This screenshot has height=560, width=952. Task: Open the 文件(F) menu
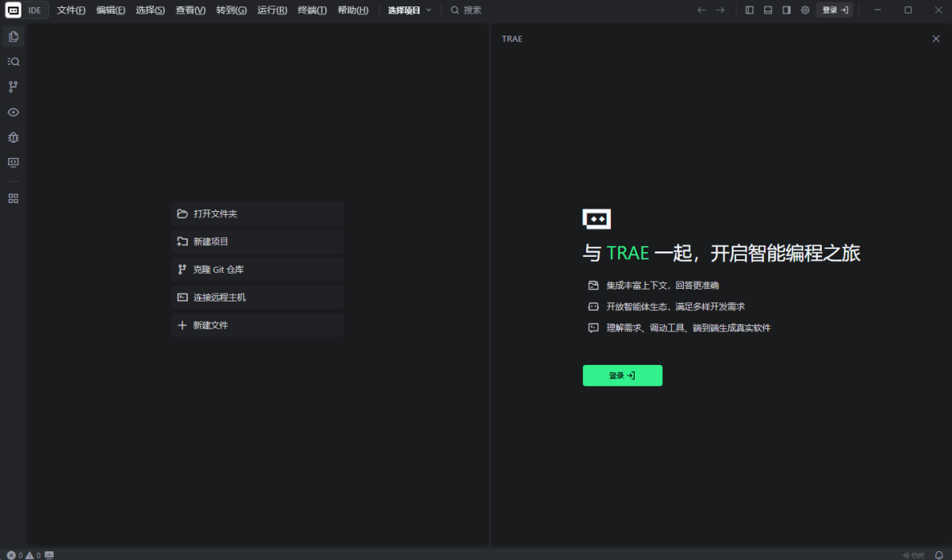coord(71,10)
